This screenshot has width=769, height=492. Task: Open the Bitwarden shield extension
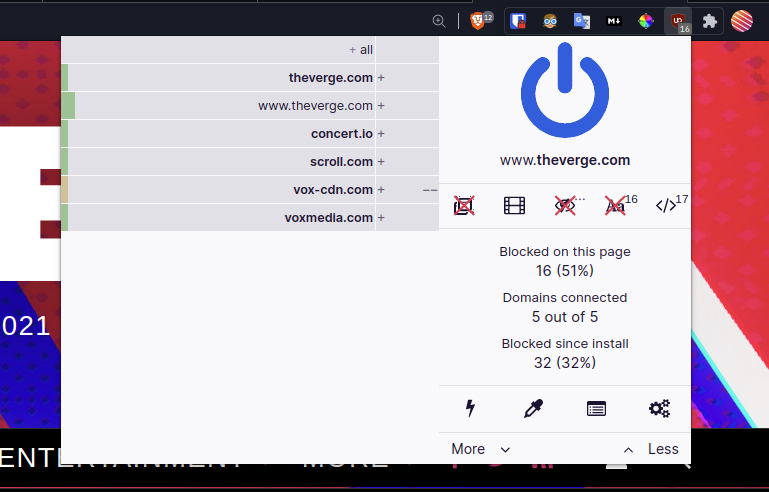(518, 21)
